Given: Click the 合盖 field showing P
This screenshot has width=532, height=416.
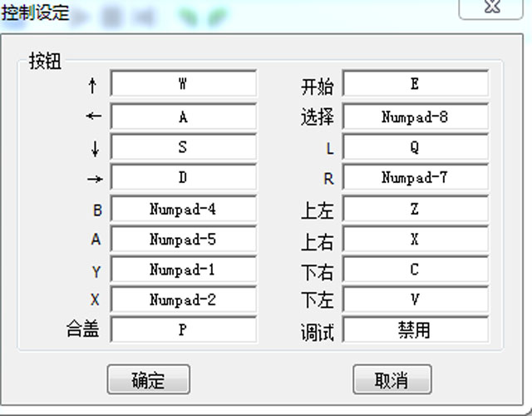Looking at the screenshot, I should point(183,330).
